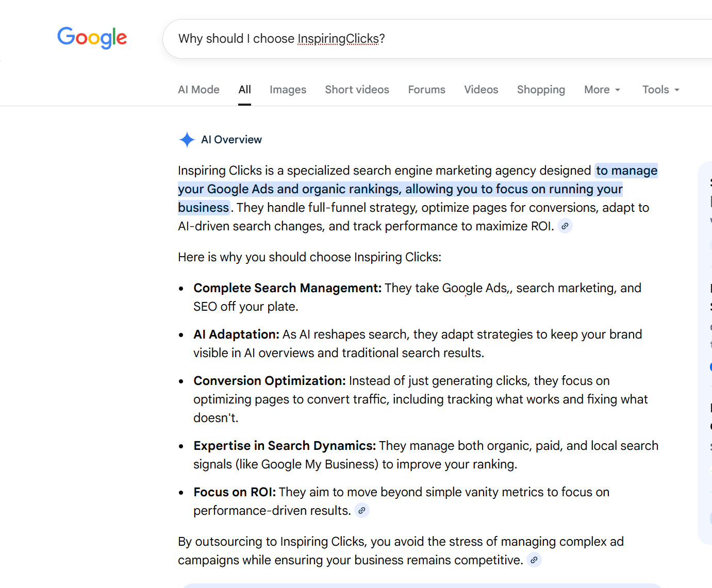Switch to the Videos tab

coord(481,90)
